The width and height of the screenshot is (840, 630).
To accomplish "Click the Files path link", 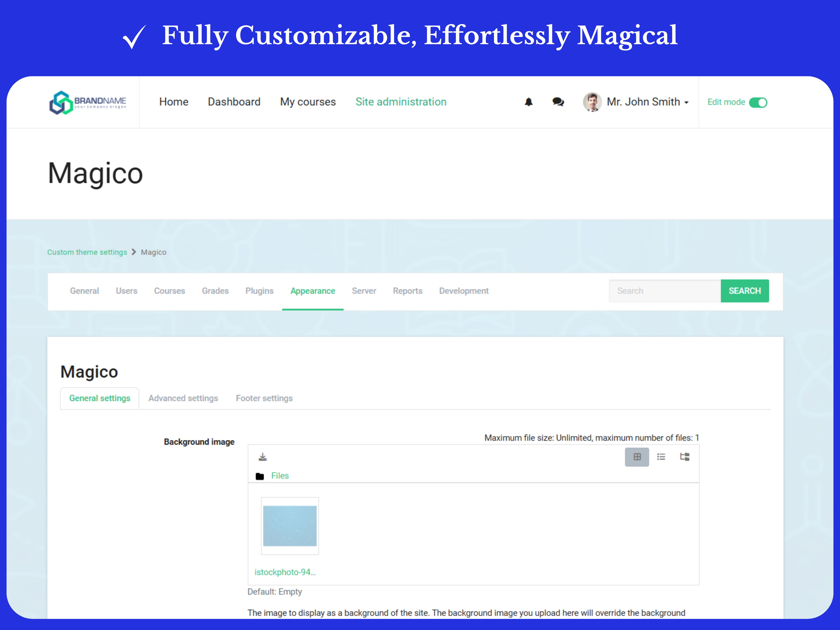I will coord(280,476).
